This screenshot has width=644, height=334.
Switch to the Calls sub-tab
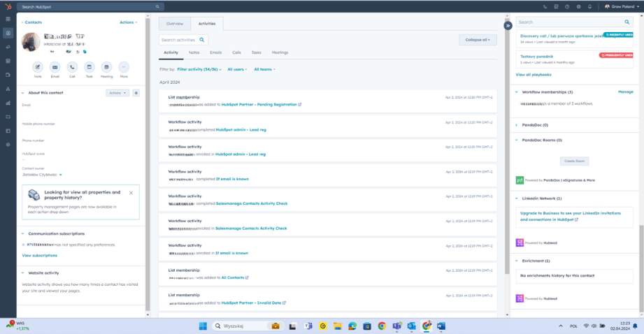tap(236, 52)
